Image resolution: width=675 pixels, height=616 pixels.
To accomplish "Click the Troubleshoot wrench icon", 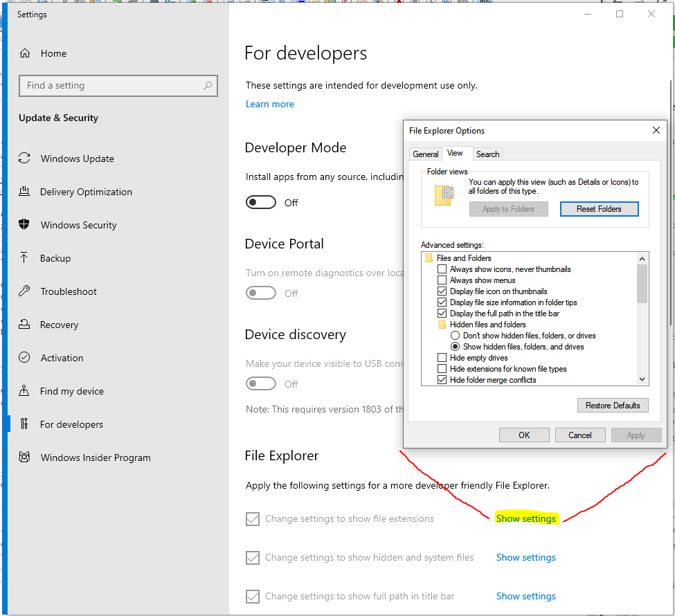I will coord(24,291).
